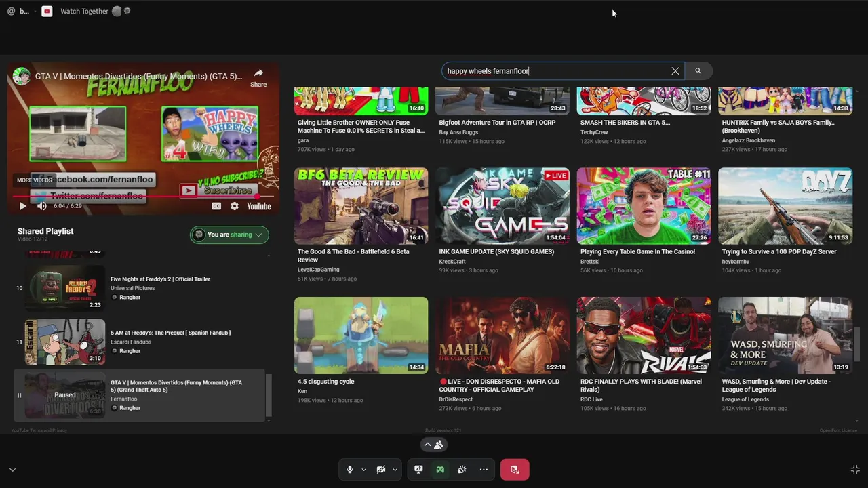The image size is (868, 488).
Task: Open 'Giving Little Brother OWNER ONLY Fuse' title
Action: coord(361,126)
